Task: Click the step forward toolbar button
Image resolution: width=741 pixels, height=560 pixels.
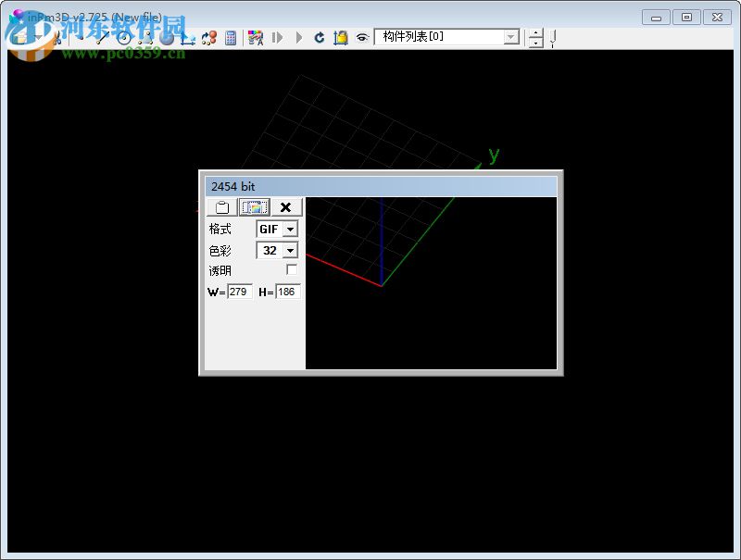Action: point(278,38)
